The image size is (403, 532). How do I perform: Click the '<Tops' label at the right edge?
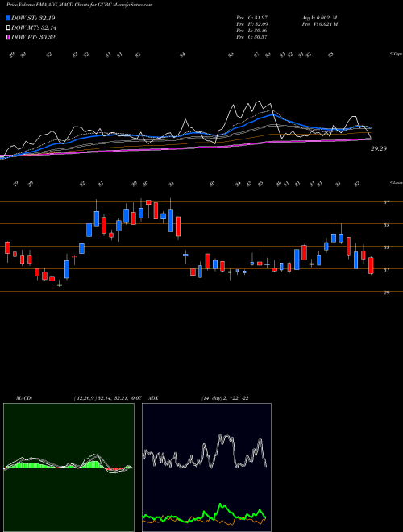coord(396,54)
